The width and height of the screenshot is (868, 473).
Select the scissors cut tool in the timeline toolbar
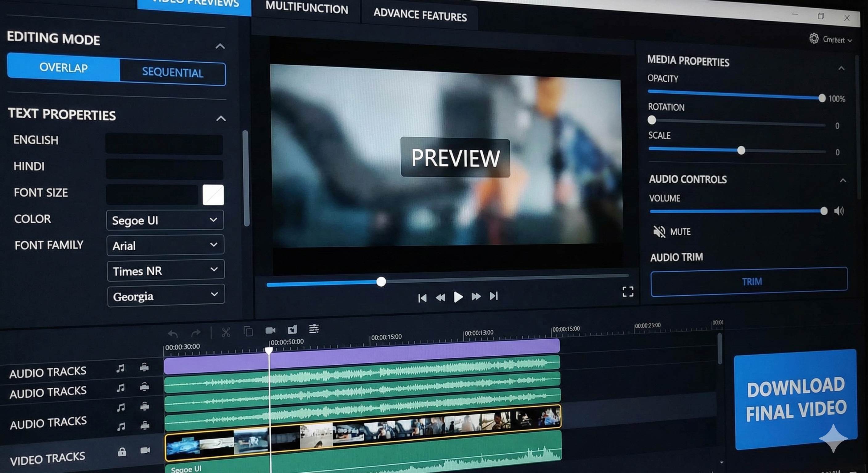click(227, 331)
